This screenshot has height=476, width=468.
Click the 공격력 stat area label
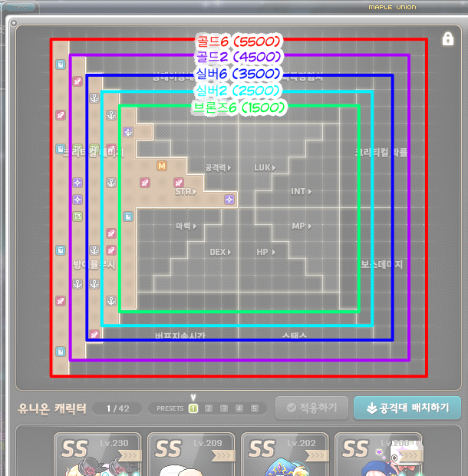218,167
